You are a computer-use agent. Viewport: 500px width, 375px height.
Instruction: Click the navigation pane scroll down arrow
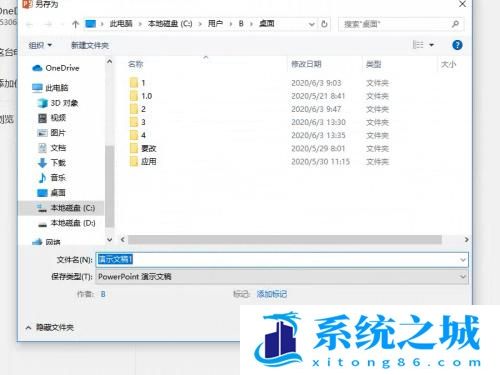pyautogui.click(x=109, y=239)
